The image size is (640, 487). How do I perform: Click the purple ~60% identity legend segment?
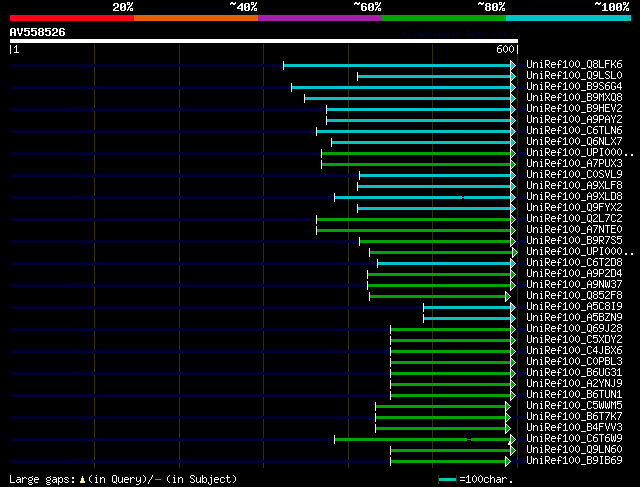[320, 18]
